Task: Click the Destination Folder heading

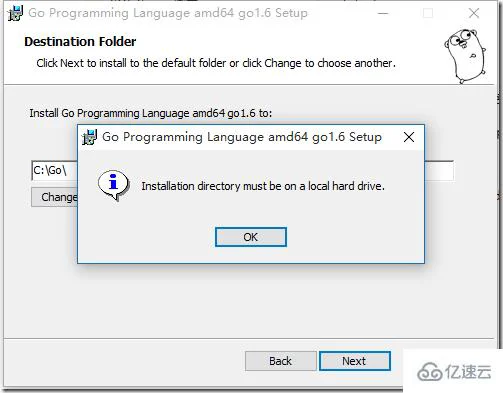Action: click(80, 42)
